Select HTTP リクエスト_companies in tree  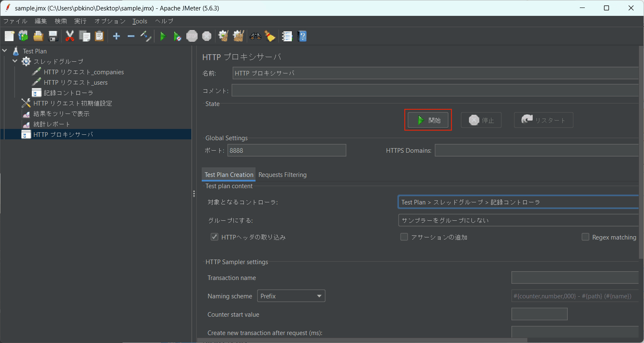84,72
